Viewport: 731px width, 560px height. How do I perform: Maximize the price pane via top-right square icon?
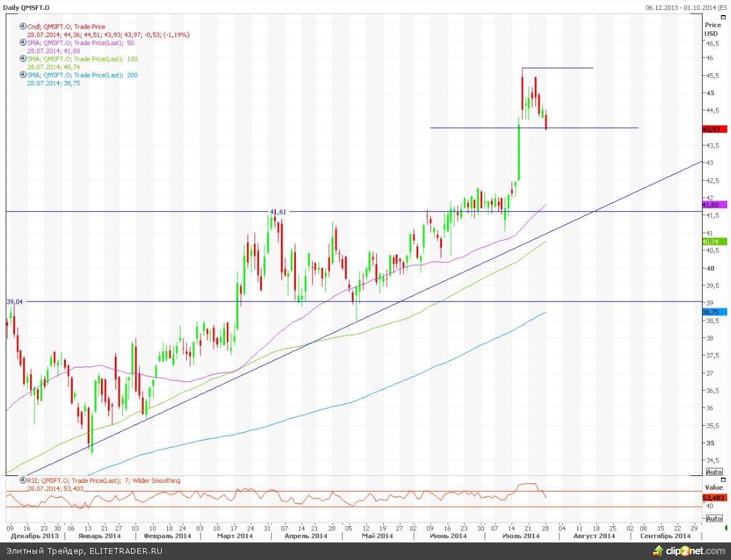point(723,17)
